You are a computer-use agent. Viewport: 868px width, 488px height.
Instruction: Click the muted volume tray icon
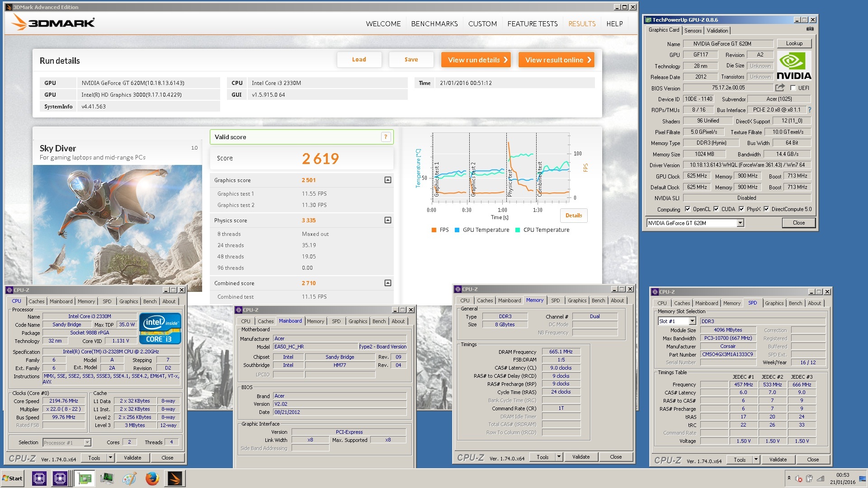pyautogui.click(x=799, y=479)
